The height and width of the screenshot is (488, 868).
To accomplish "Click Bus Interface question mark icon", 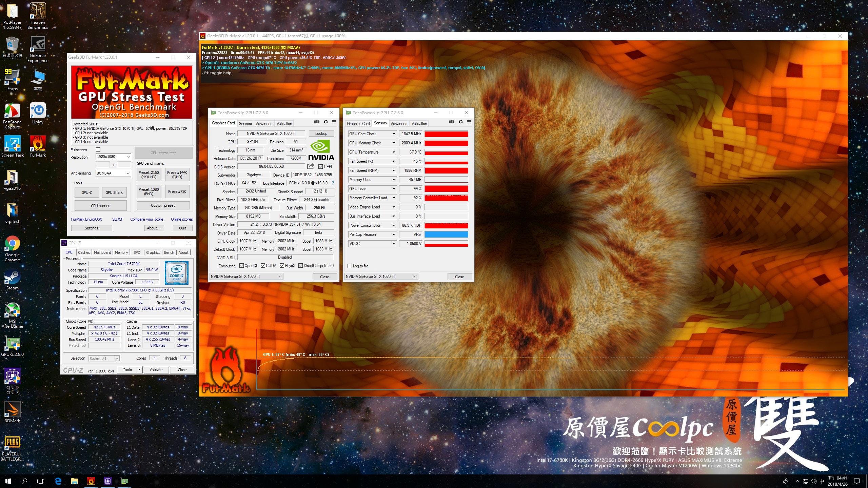I will (333, 183).
